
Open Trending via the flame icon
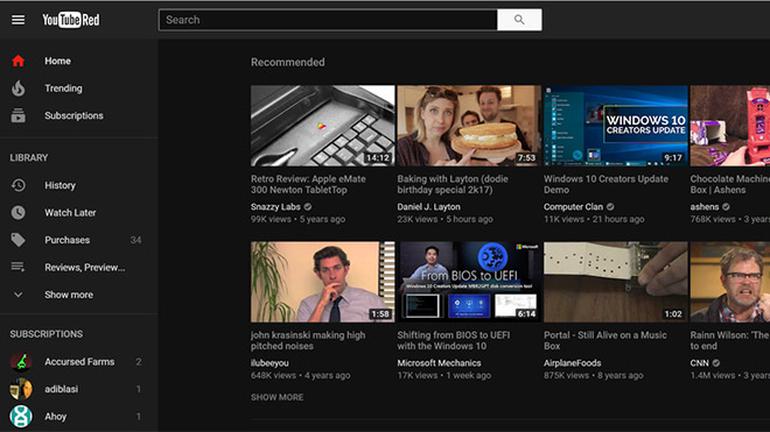coord(18,88)
